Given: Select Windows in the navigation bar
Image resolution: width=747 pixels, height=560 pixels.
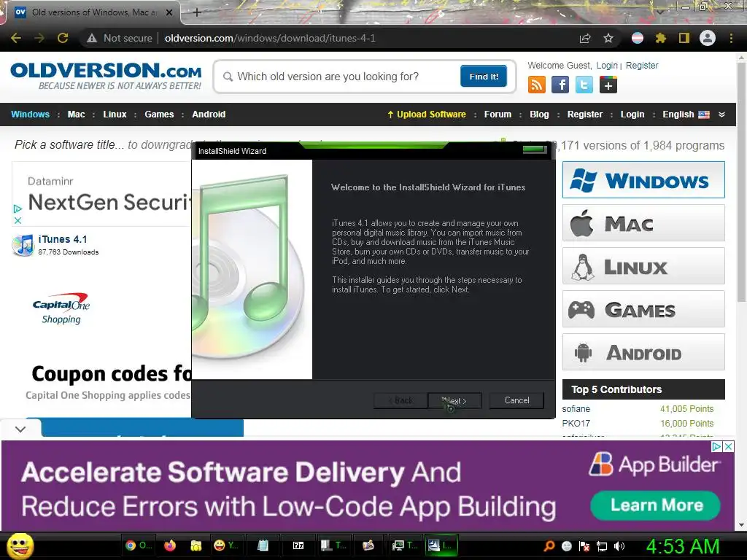Looking at the screenshot, I should pos(30,114).
